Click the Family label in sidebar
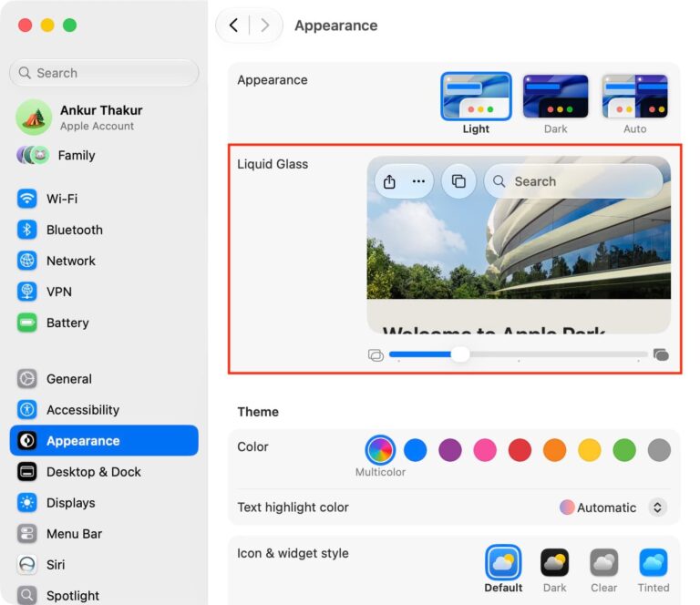700x605 pixels. coord(77,155)
